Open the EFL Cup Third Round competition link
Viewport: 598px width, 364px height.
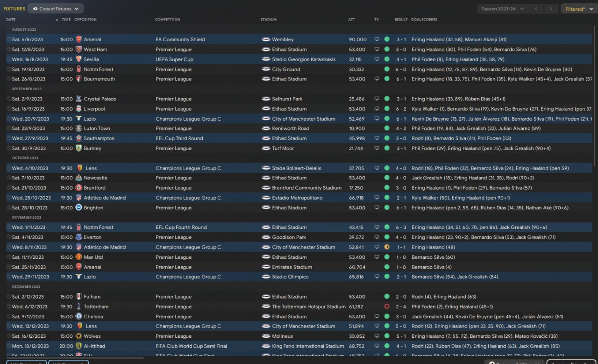click(179, 138)
